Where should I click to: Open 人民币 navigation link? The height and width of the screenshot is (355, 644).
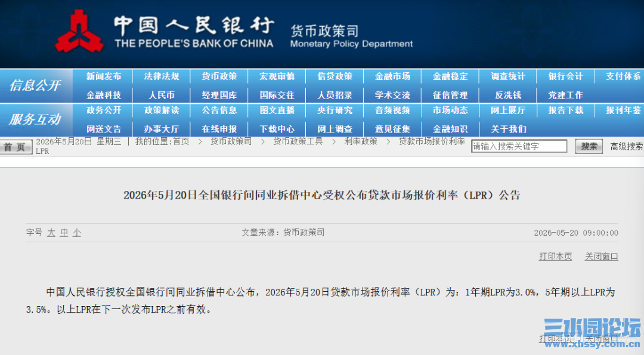[162, 95]
